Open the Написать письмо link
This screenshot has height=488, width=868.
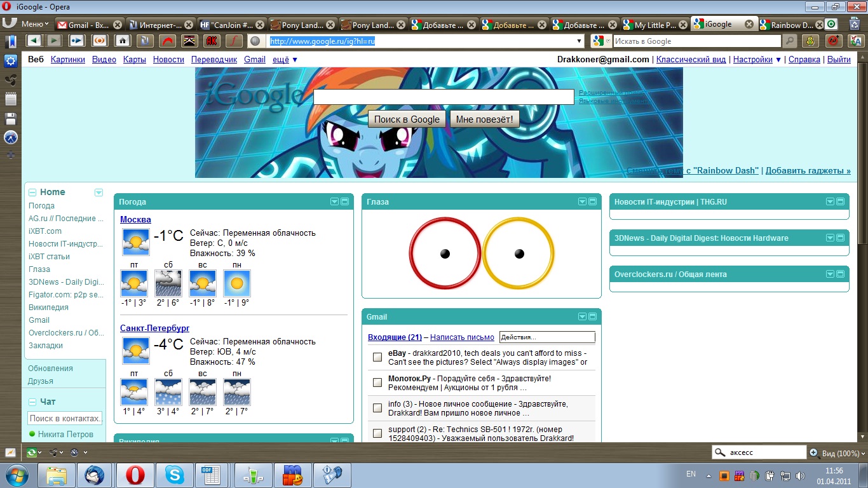coord(462,337)
